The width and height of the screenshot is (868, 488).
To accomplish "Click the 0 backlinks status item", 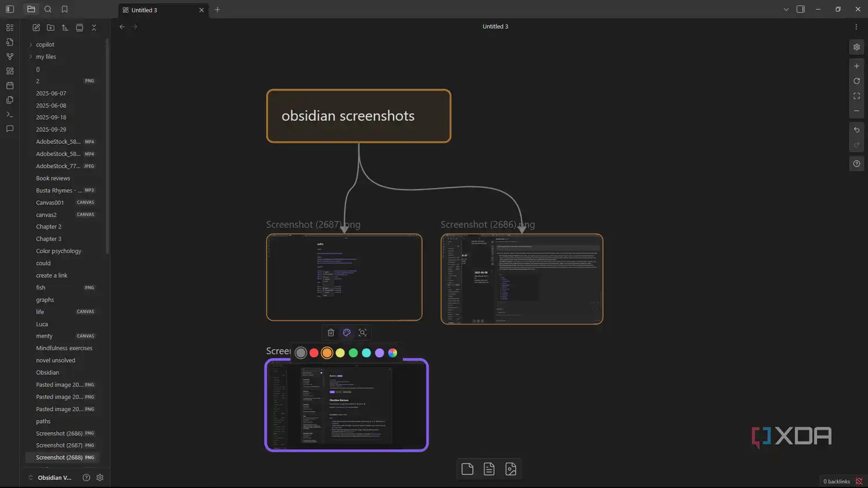I will [836, 481].
